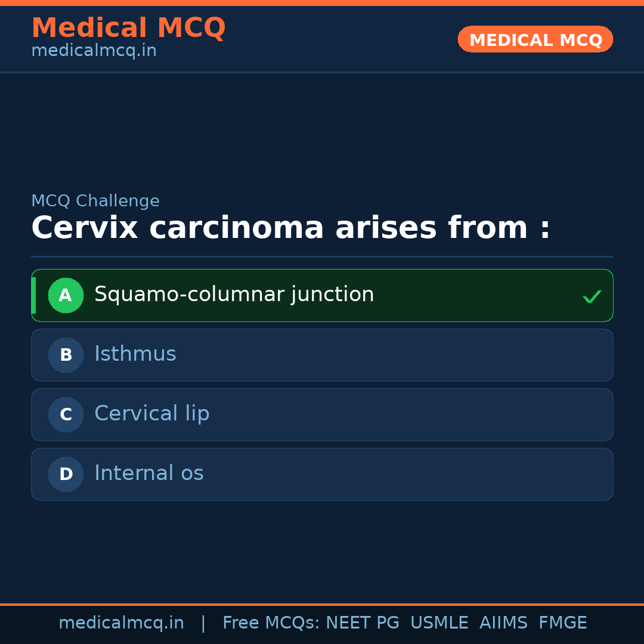The height and width of the screenshot is (644, 644).
Task: Click the FMGE footer label
Action: coord(562,623)
